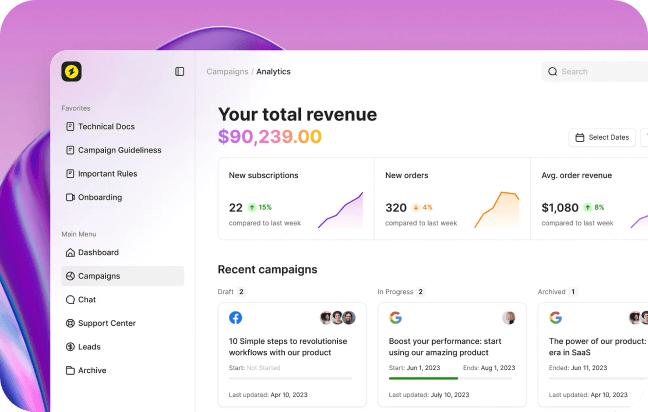
Task: Click the yellow lightning bolt app logo
Action: pos(71,71)
